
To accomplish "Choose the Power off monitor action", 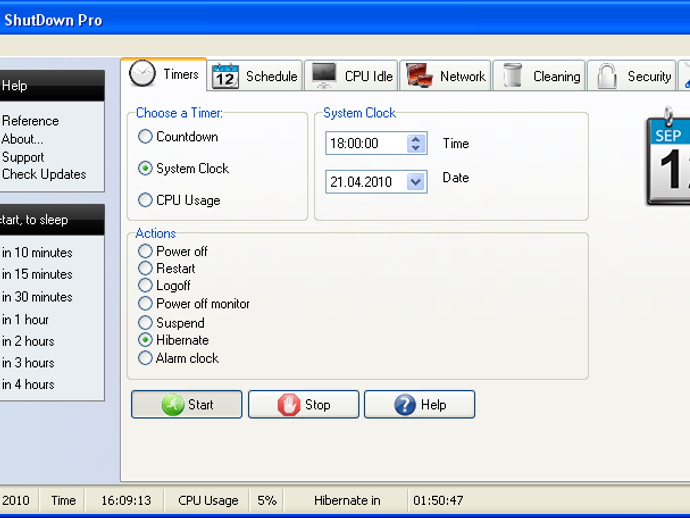I will click(x=194, y=303).
